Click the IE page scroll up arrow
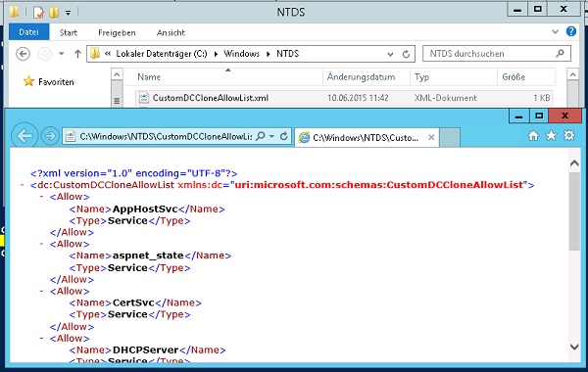 point(574,163)
